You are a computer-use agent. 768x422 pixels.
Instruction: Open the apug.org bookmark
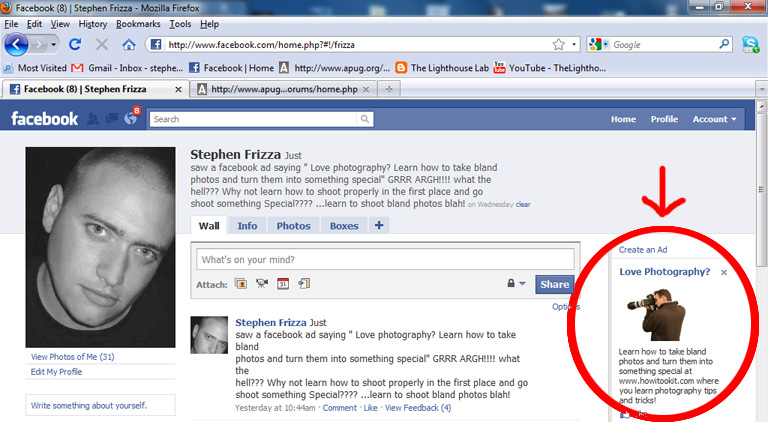(x=335, y=68)
